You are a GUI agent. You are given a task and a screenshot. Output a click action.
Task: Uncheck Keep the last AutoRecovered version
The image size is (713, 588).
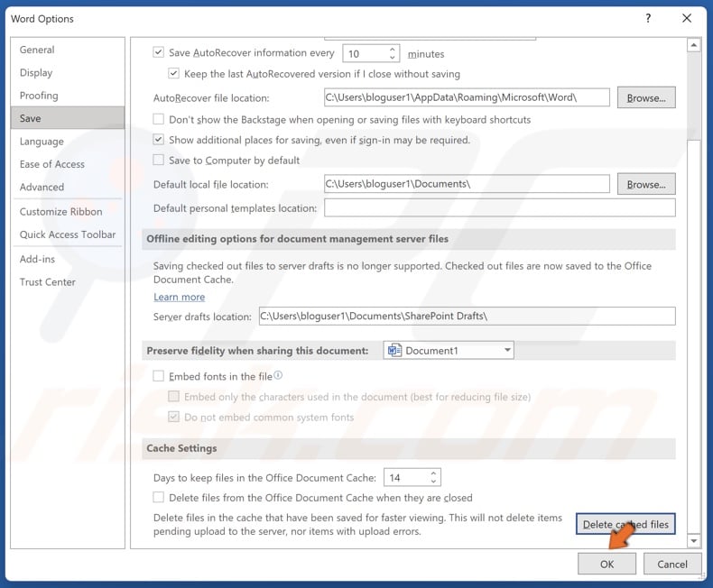tap(173, 73)
